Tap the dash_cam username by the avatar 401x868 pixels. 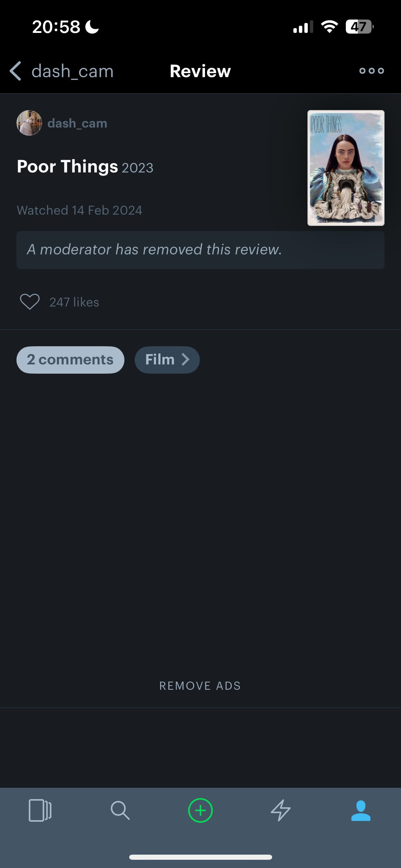[77, 123]
